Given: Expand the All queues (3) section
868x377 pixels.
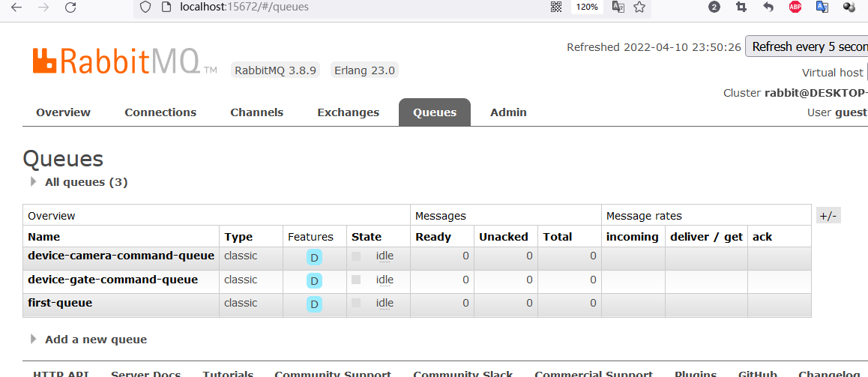Looking at the screenshot, I should (x=85, y=182).
